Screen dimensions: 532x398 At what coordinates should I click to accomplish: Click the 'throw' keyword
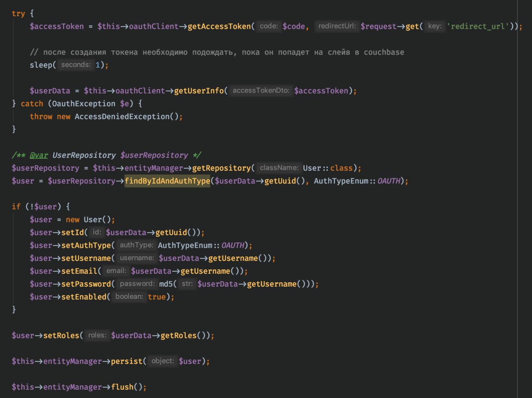pos(41,116)
